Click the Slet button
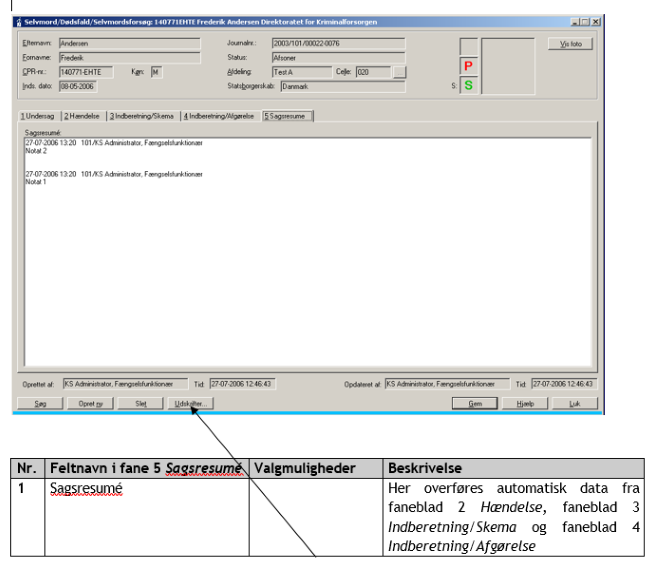660x572 pixels. (x=139, y=404)
